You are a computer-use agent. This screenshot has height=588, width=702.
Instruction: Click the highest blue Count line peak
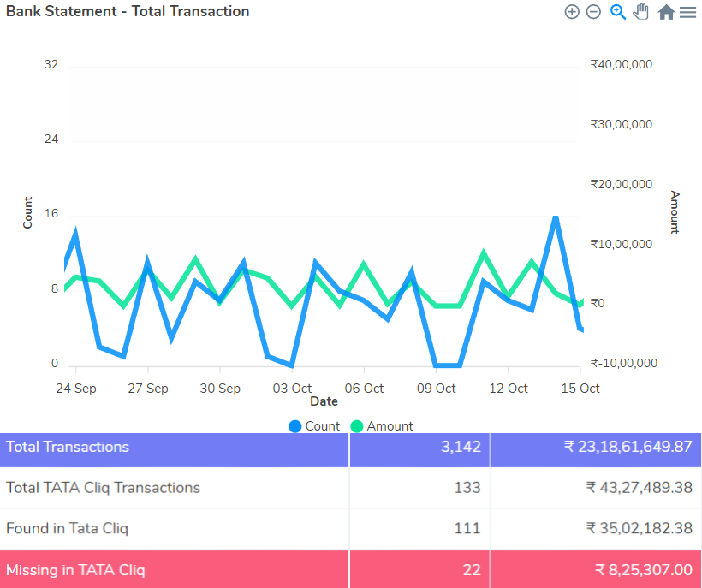[x=556, y=217]
